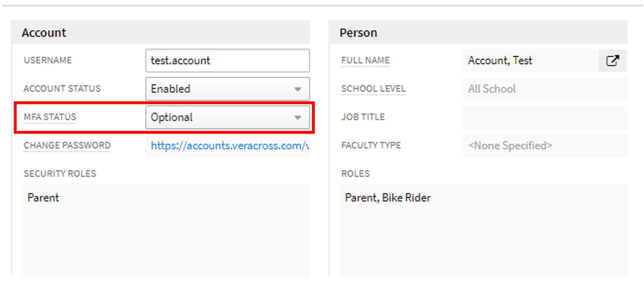Click the FULL NAME dotted label
Image resolution: width=644 pixels, height=291 pixels.
(365, 60)
